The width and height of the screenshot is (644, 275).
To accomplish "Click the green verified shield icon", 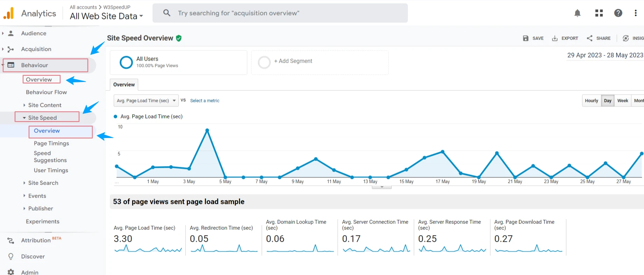I will pos(179,38).
